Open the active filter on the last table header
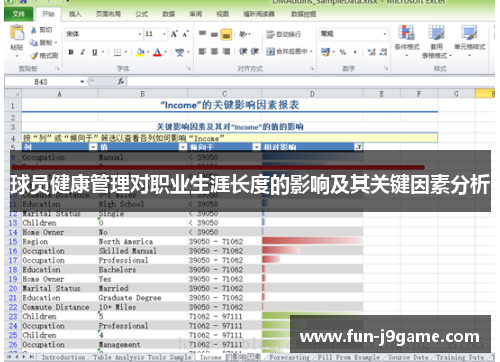The width and height of the screenshot is (500, 362). [x=359, y=147]
